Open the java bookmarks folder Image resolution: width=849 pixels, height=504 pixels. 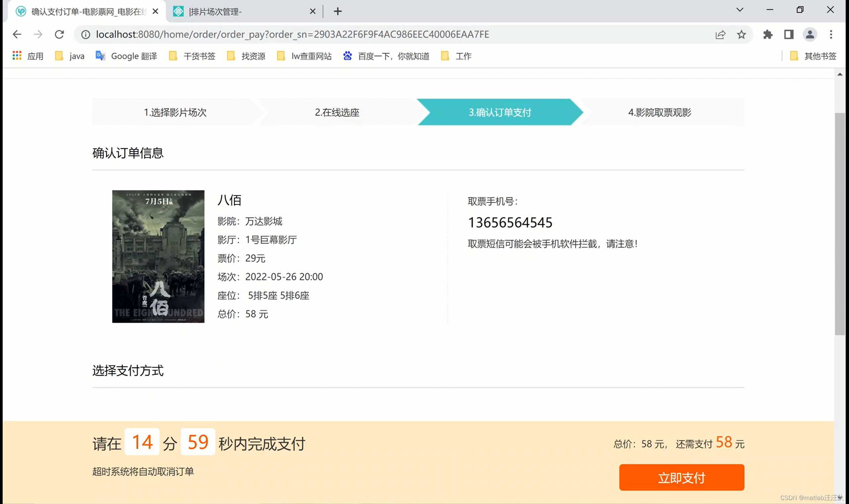click(x=70, y=56)
